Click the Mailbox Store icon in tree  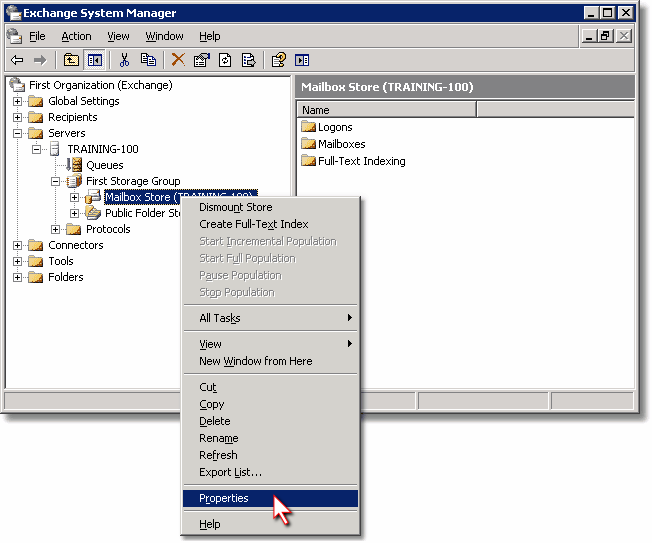(x=93, y=197)
